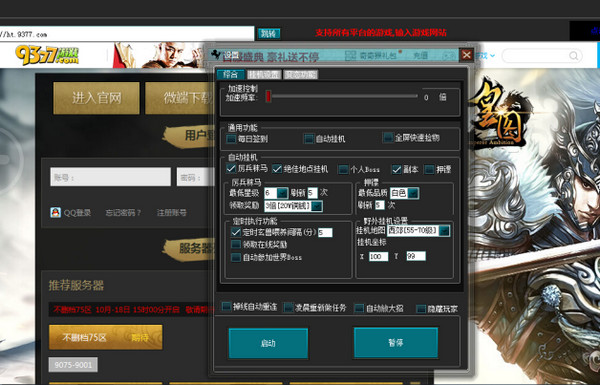This screenshot has width=600, height=385.
Task: Open the 挂机设置 tab
Action: (264, 74)
